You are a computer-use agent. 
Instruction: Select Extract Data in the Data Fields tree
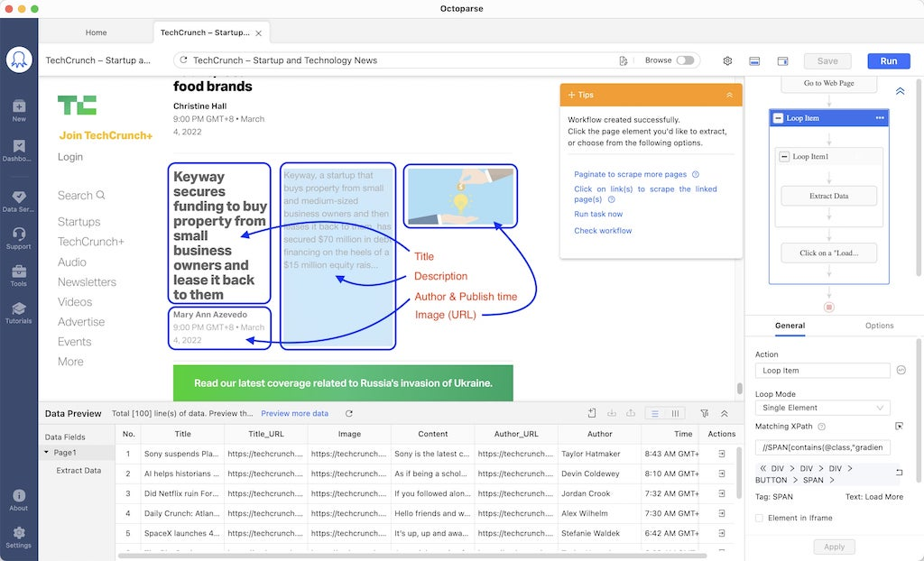click(79, 470)
